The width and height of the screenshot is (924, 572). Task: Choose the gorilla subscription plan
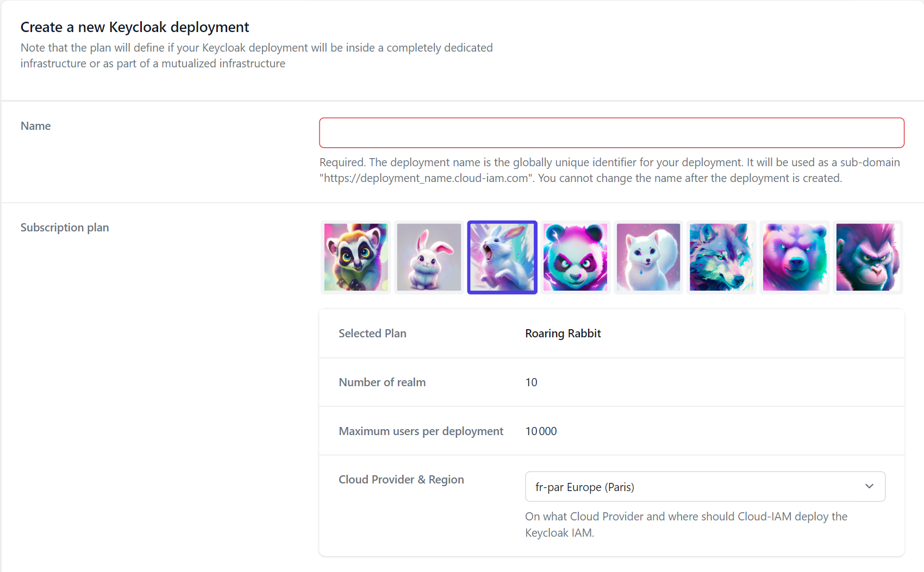pyautogui.click(x=867, y=257)
